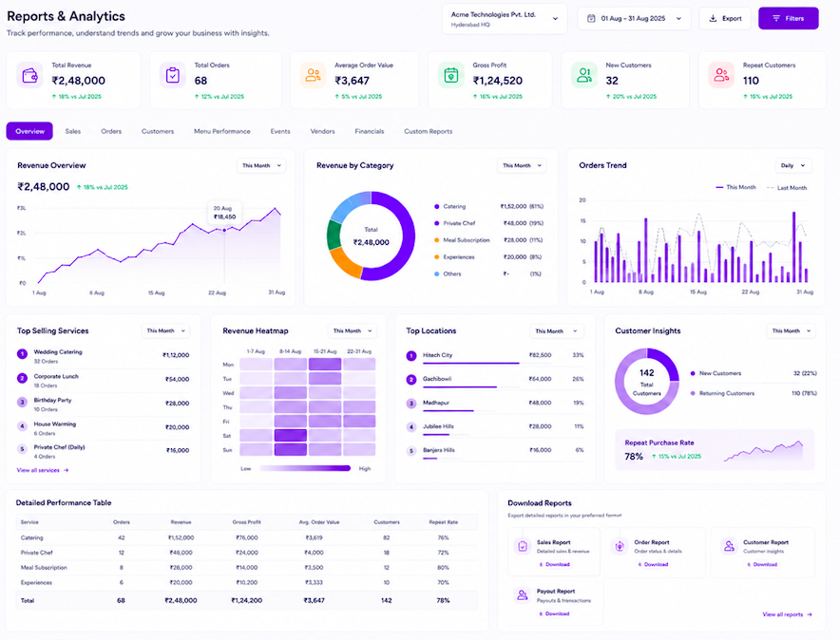This screenshot has width=840, height=640.
Task: Click the Order Report icon
Action: point(620,546)
